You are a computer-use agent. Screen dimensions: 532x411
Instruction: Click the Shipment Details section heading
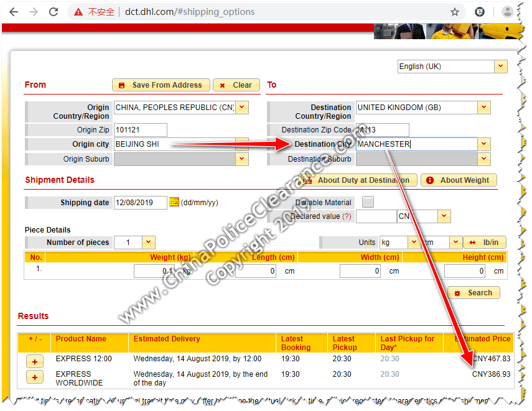(x=60, y=180)
